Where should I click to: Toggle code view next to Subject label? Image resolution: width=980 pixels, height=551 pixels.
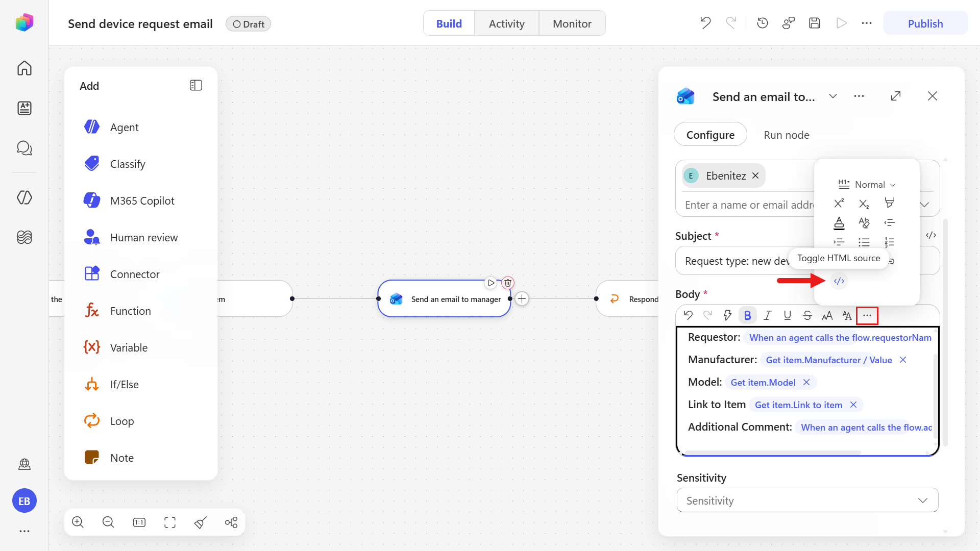click(x=931, y=235)
